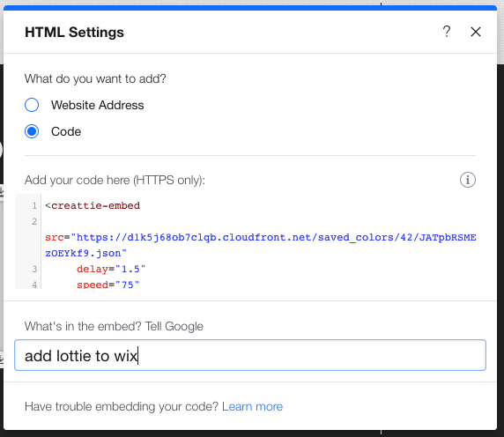Click line number 2 in the gutter
The width and height of the screenshot is (504, 437).
tap(34, 221)
